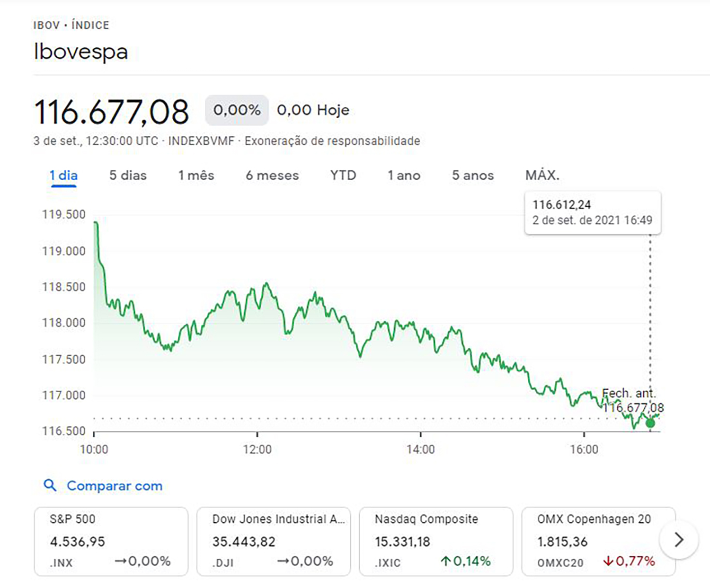The height and width of the screenshot is (588, 710).
Task: Click the next arrow on comparison cards
Action: 679,540
